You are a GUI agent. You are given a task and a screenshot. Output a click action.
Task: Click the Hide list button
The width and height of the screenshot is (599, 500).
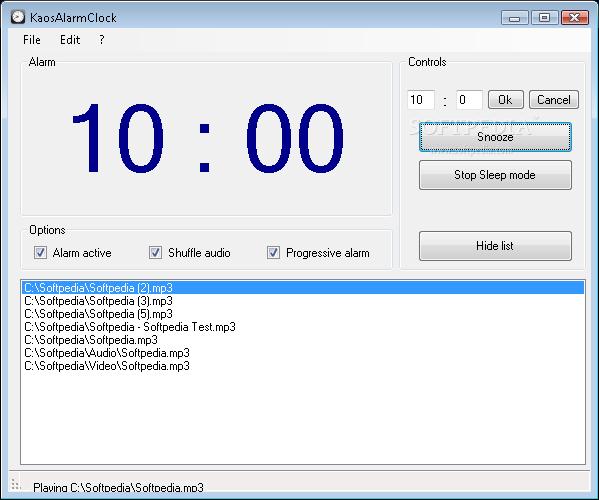coord(495,246)
